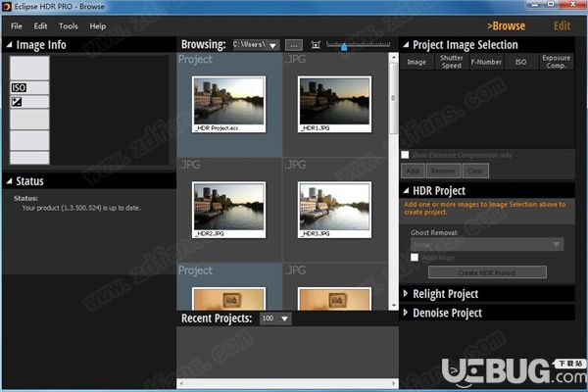Open the browsing path dropdown

[x=273, y=45]
